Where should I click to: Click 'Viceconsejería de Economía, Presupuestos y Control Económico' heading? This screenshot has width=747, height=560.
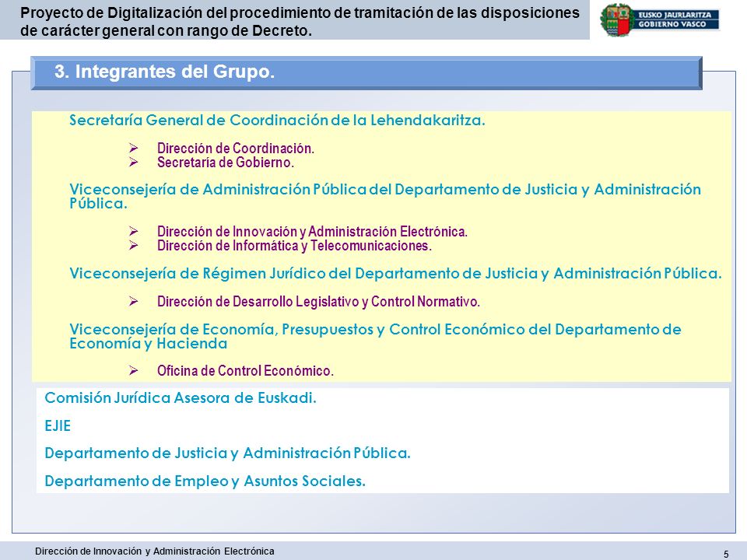[375, 336]
